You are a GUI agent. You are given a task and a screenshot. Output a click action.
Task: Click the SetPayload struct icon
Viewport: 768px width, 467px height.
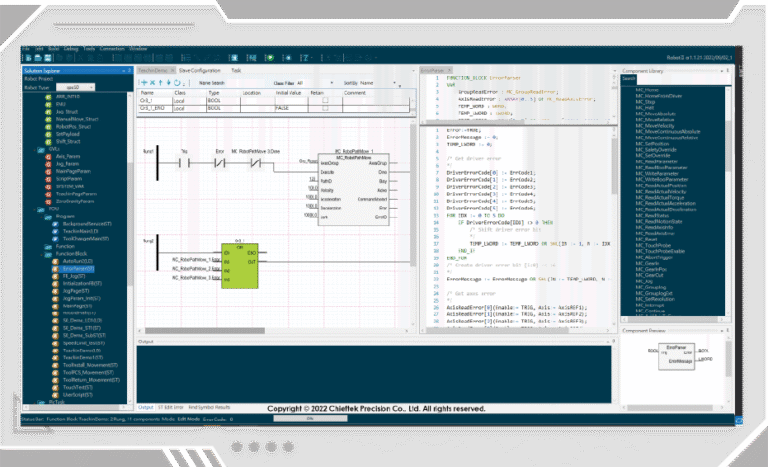48,134
